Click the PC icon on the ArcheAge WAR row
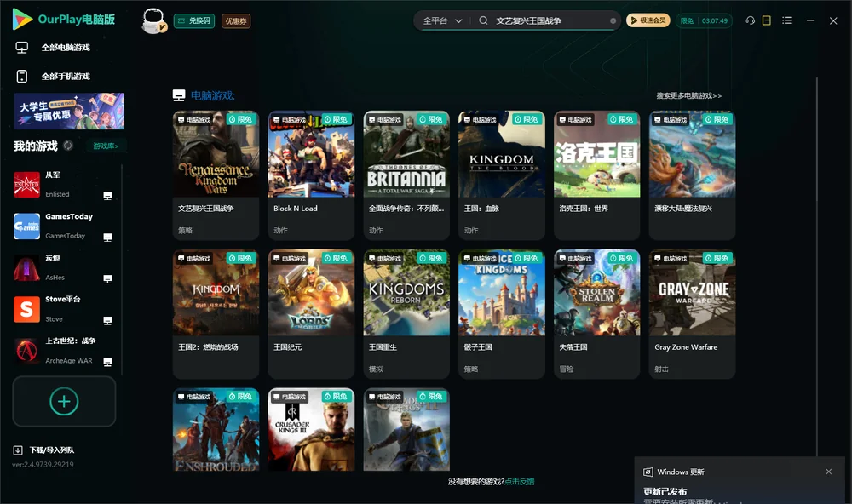The height and width of the screenshot is (504, 852). (x=107, y=363)
